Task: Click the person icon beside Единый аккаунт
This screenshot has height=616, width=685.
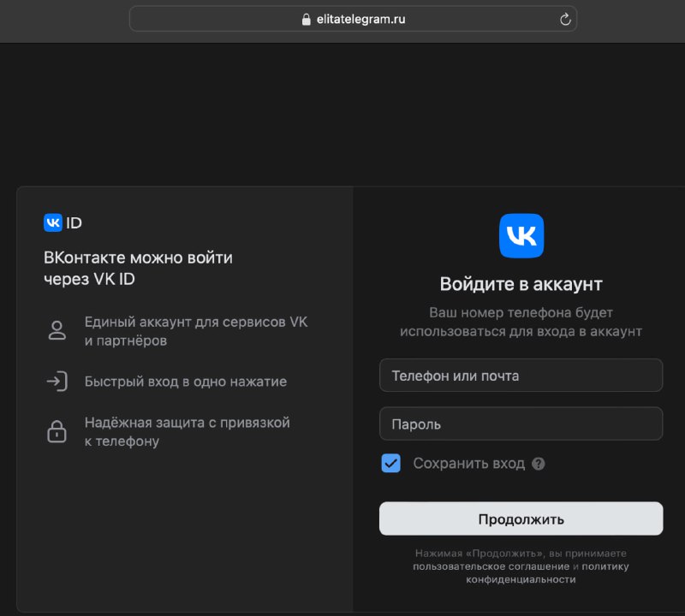Action: pyautogui.click(x=57, y=330)
